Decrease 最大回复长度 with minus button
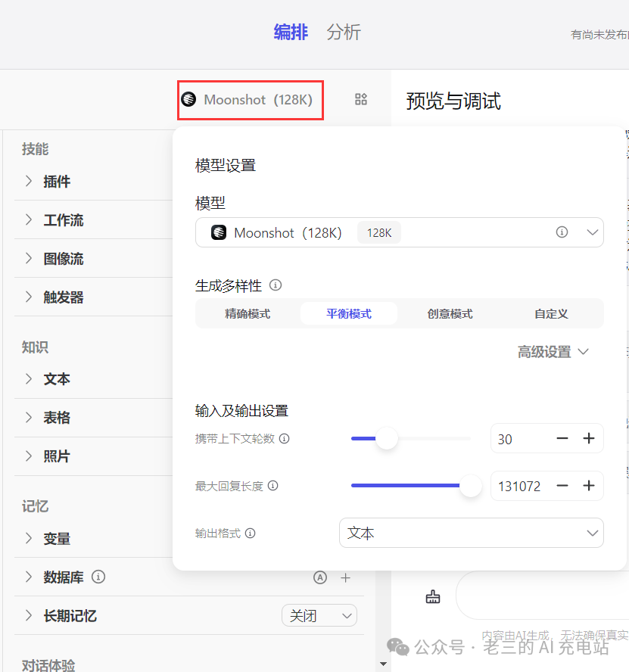 click(x=562, y=486)
